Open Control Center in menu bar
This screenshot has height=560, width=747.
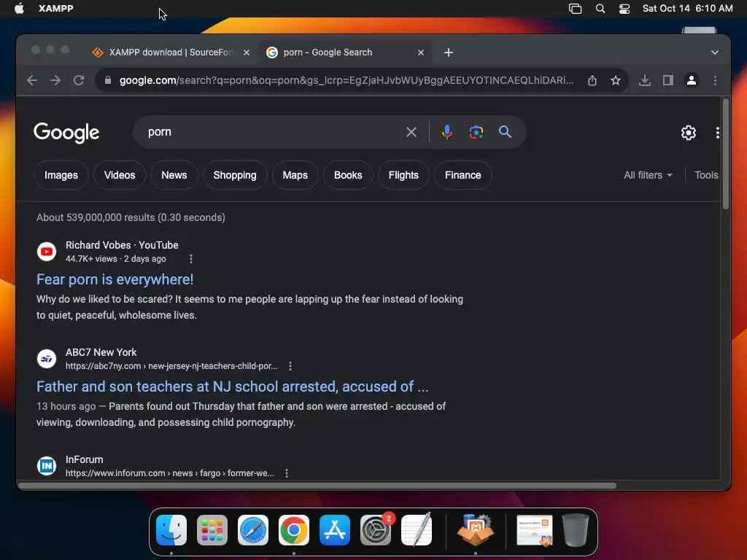tap(624, 9)
